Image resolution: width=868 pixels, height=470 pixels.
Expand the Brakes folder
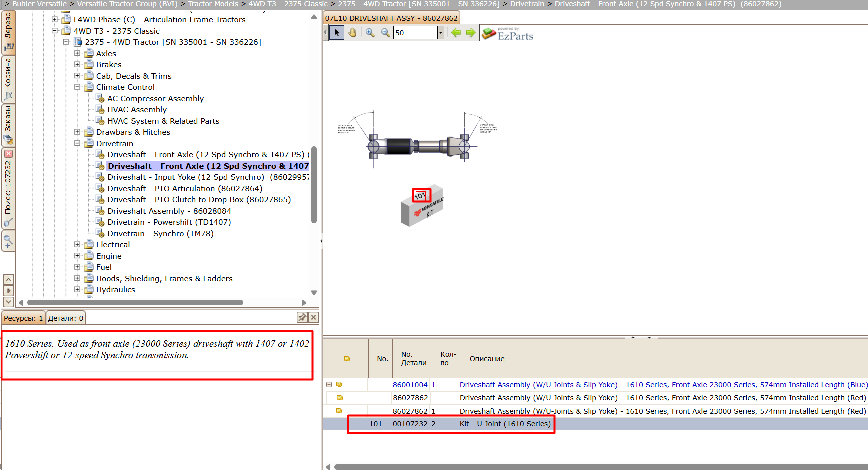pyautogui.click(x=77, y=64)
